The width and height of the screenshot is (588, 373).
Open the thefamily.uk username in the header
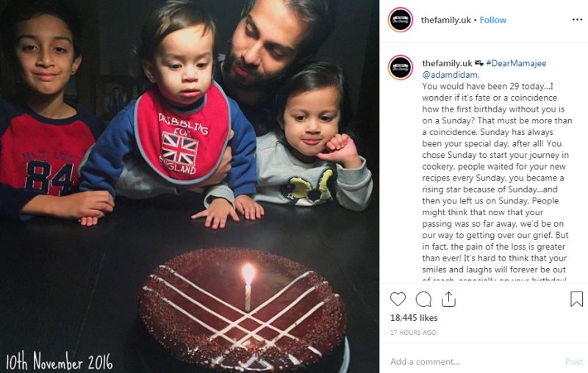tap(445, 20)
